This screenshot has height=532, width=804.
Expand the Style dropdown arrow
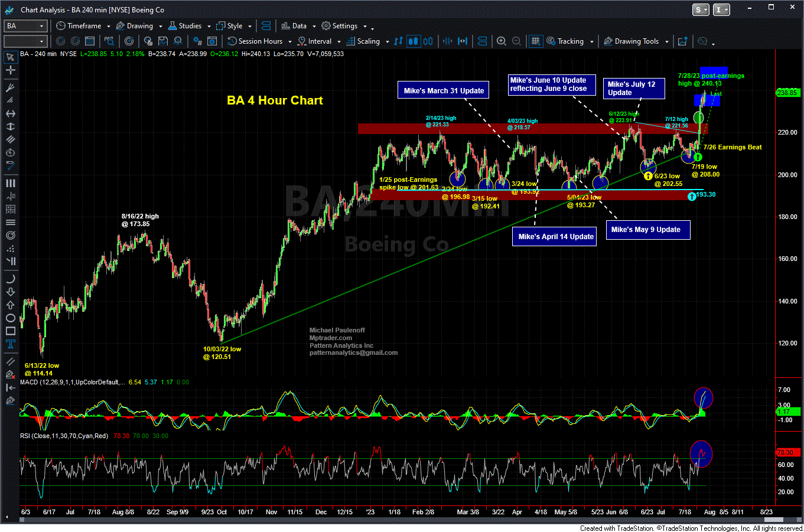tap(250, 26)
